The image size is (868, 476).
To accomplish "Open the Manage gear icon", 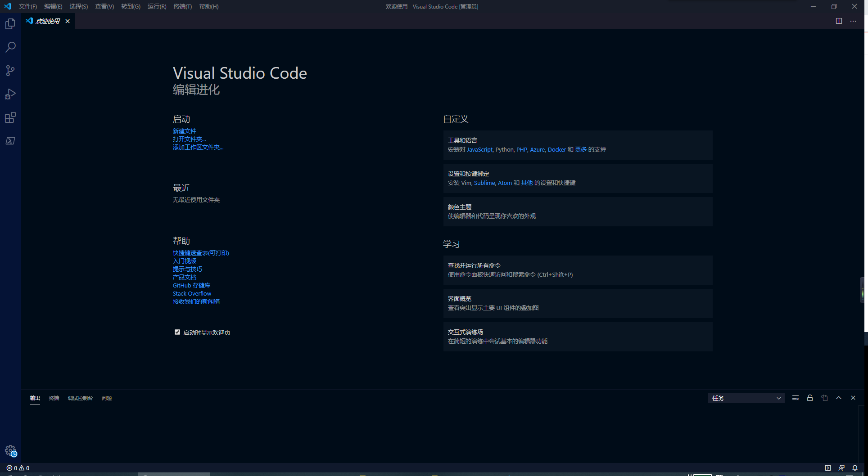I will [x=10, y=450].
